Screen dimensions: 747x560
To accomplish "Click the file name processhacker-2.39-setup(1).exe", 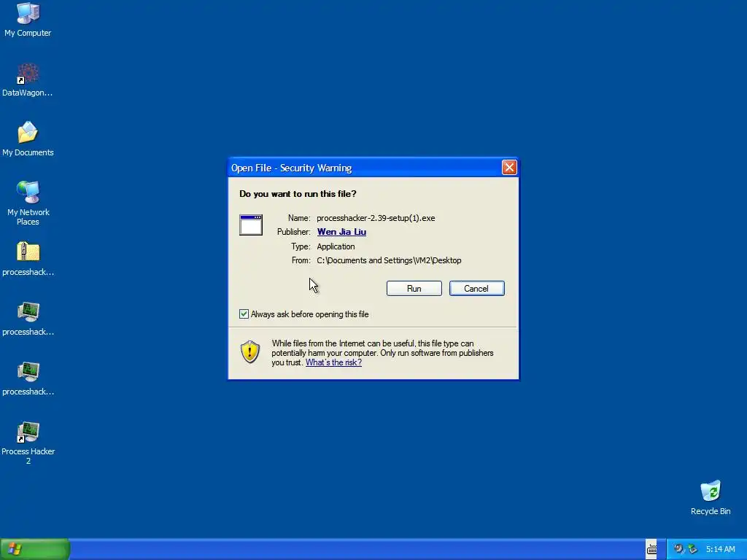I will click(x=376, y=218).
